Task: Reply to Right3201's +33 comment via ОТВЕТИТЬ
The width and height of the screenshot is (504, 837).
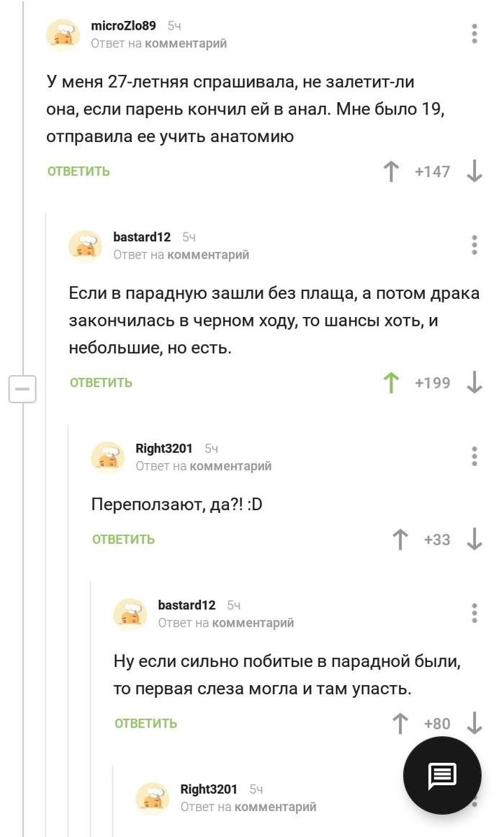Action: tap(123, 540)
